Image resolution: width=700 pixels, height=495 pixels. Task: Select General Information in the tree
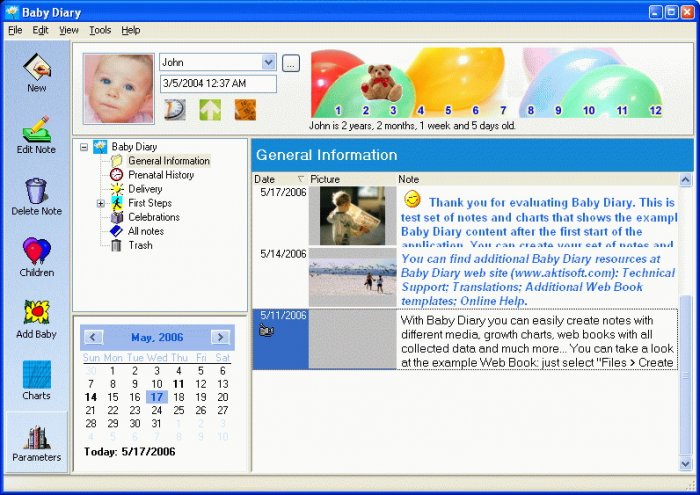169,161
